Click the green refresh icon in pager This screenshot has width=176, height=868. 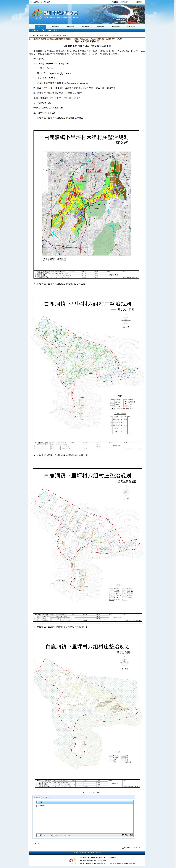click(69, 835)
